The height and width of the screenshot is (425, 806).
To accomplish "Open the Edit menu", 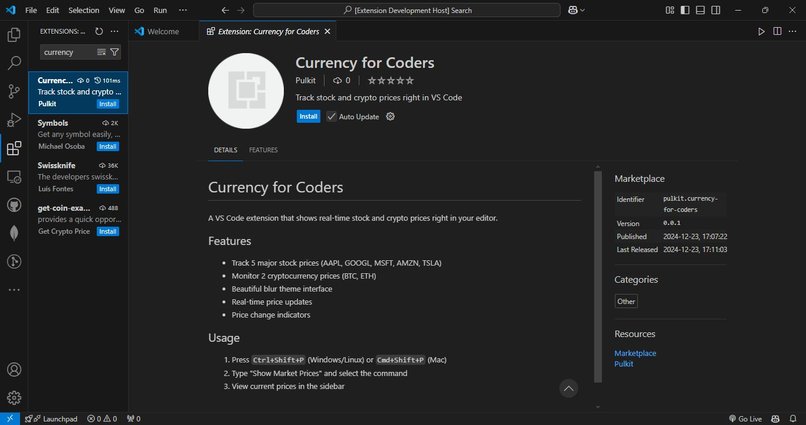I will tap(52, 10).
